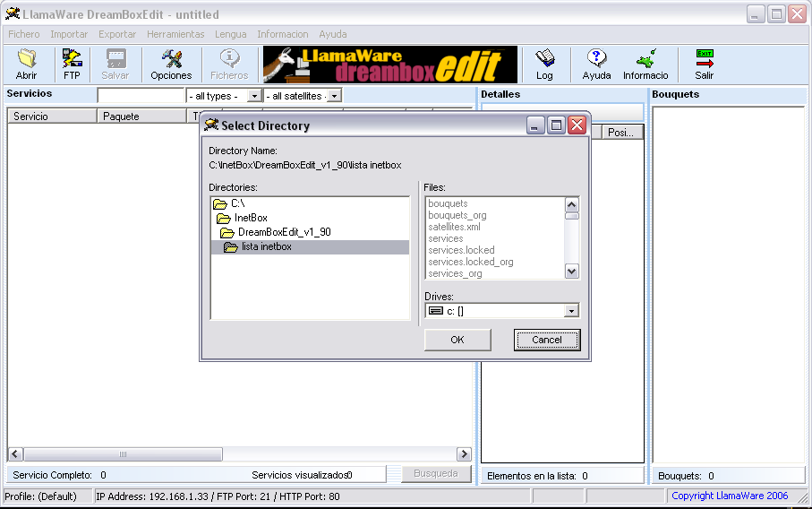Click the services.locked file entry
812x509 pixels.
pos(461,250)
